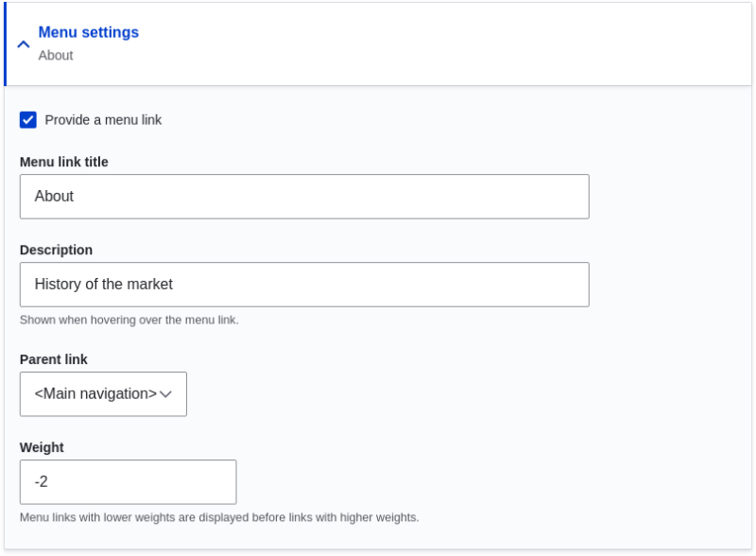
Task: Click the Menu settings heading
Action: 89,32
